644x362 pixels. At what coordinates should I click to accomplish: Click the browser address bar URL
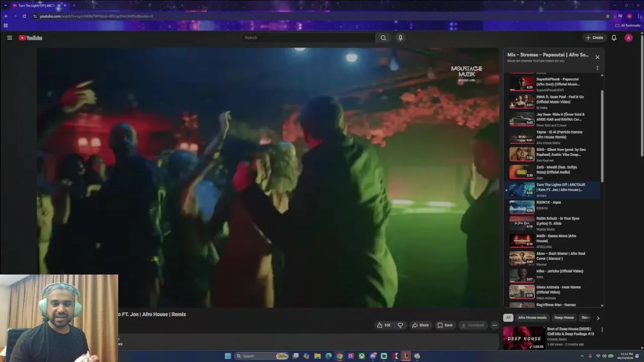(x=96, y=16)
